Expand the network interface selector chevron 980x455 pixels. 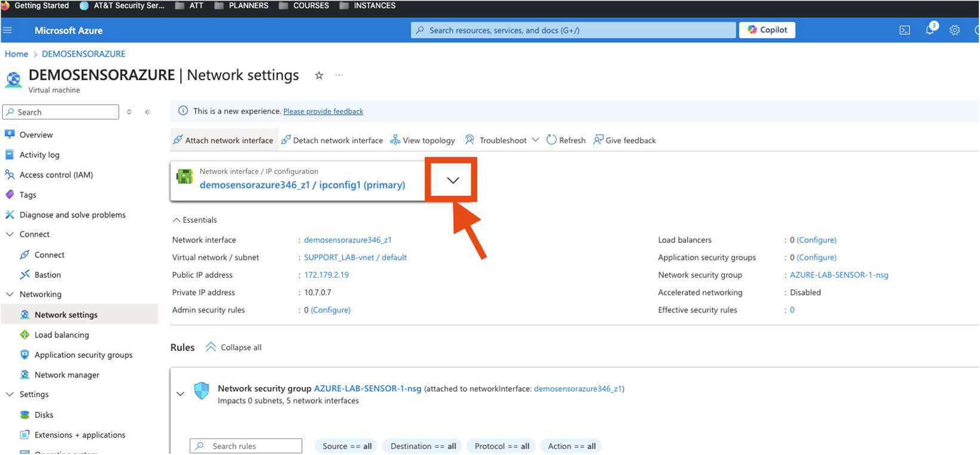(x=453, y=180)
